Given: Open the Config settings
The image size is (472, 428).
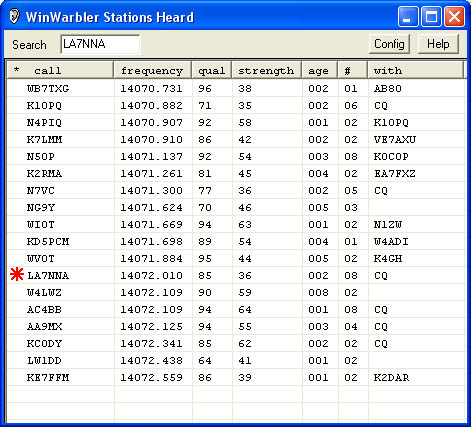Looking at the screenshot, I should coord(389,44).
